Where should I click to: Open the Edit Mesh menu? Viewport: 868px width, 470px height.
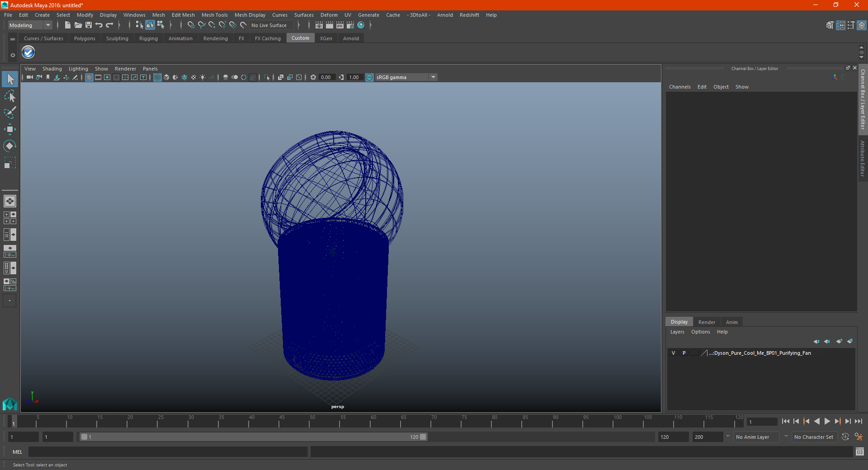pos(183,15)
